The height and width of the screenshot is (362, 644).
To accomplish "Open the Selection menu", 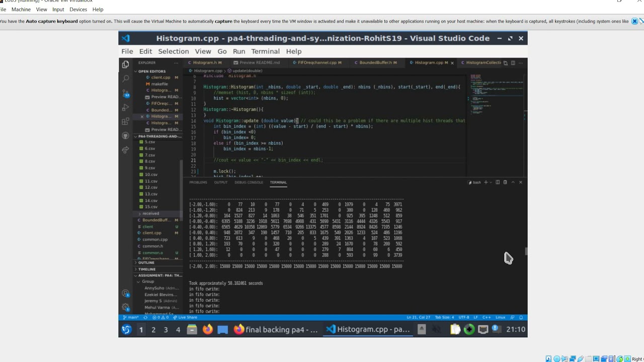I will 174,51.
